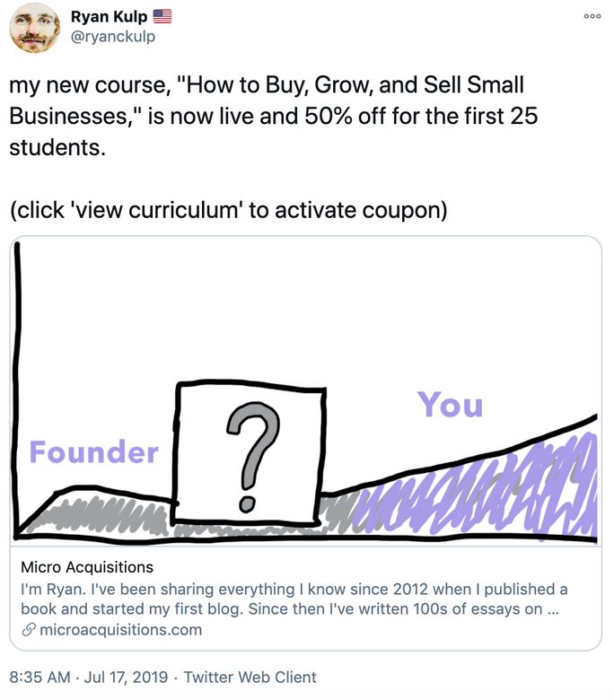Click the link chain icon in card
Viewport: 614px width, 700px height.
click(x=29, y=630)
